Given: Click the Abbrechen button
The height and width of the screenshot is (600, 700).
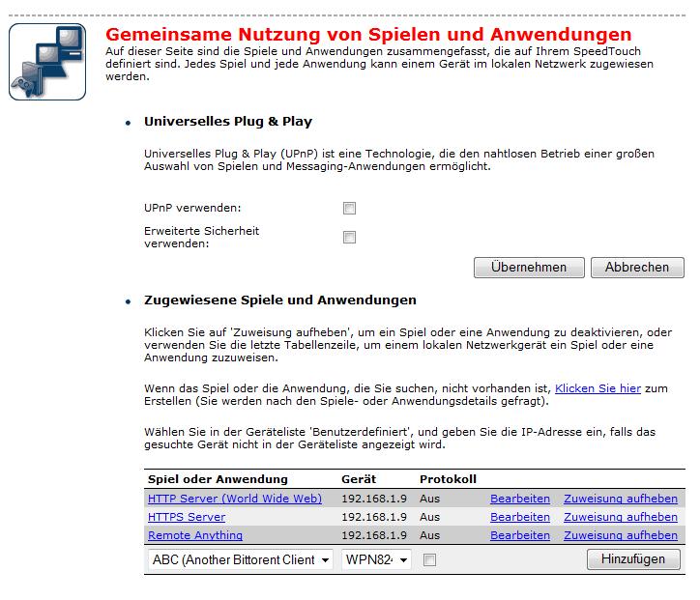Looking at the screenshot, I should pos(637,268).
